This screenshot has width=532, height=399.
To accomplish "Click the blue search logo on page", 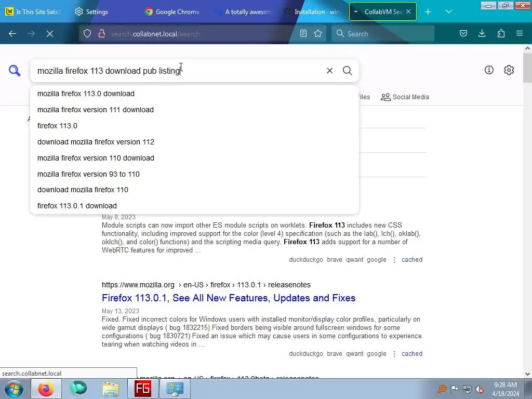I will click(15, 71).
